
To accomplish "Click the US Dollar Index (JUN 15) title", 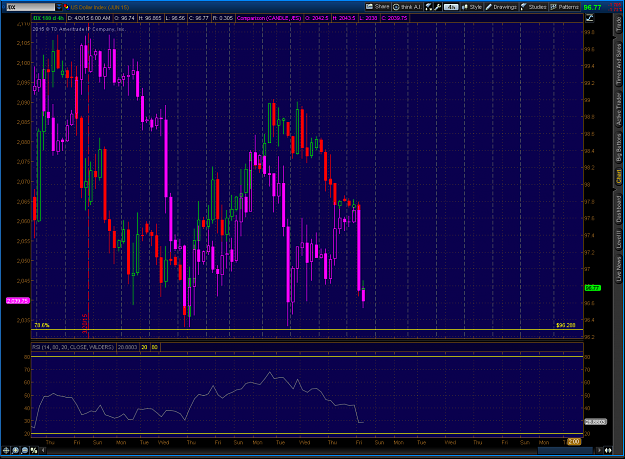I will (100, 7).
